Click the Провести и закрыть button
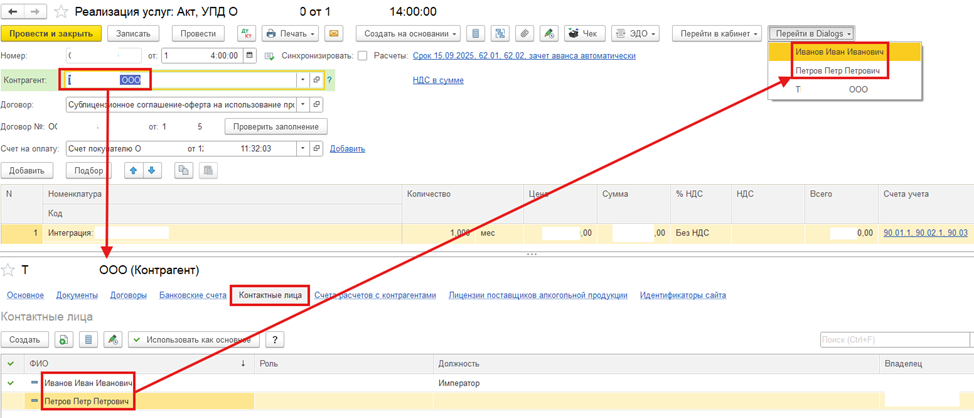974x418 pixels. [x=50, y=33]
